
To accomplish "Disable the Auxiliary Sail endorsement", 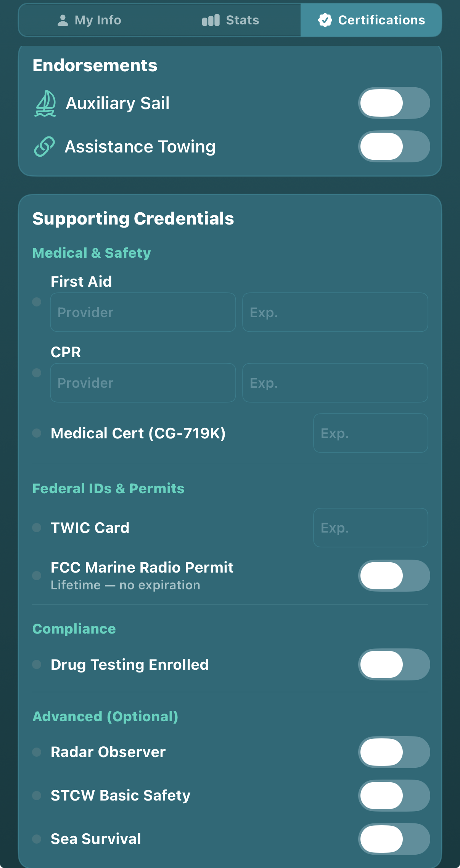I will [394, 103].
